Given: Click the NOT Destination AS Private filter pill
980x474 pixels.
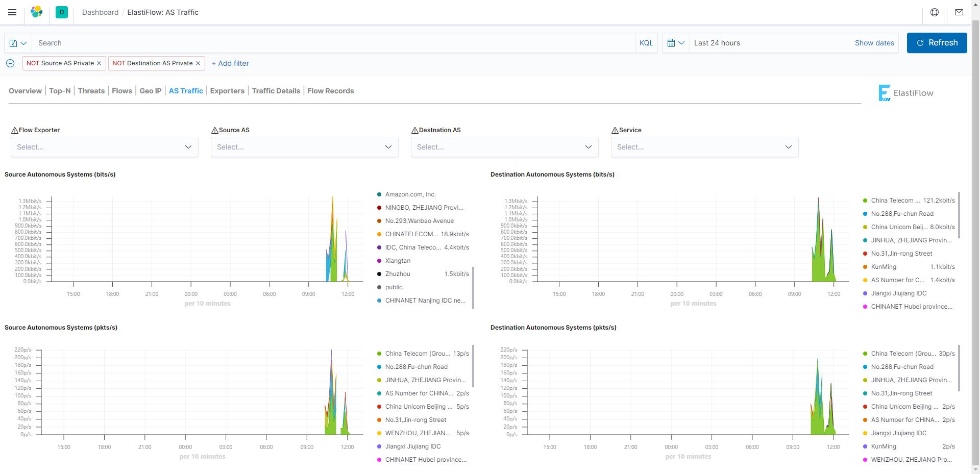Looking at the screenshot, I should 153,63.
